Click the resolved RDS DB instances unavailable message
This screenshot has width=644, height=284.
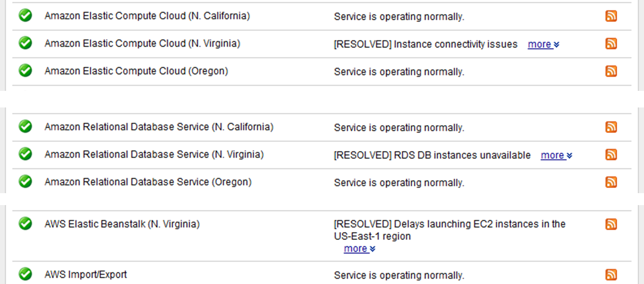tap(432, 155)
